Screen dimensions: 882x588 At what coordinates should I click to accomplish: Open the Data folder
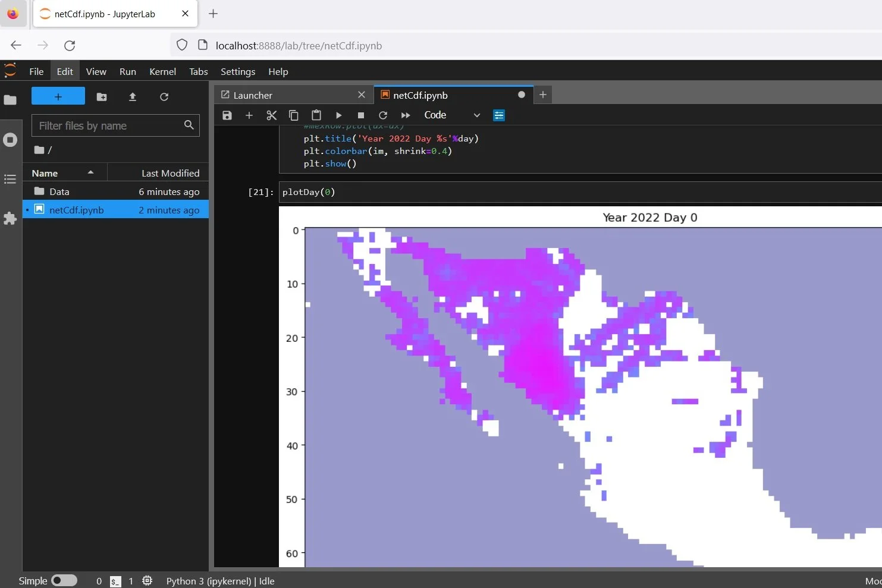click(59, 191)
